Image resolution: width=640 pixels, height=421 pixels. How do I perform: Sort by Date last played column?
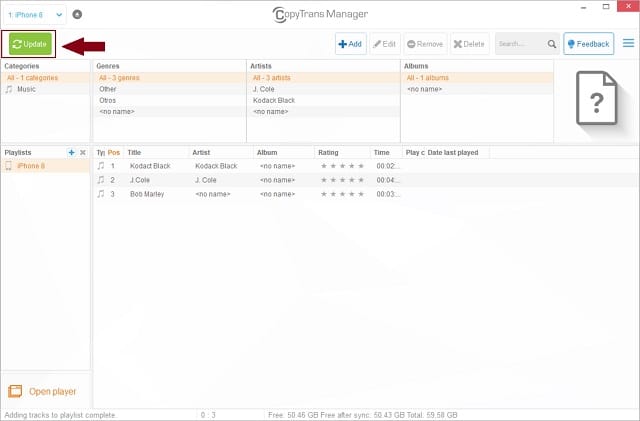[x=457, y=152]
